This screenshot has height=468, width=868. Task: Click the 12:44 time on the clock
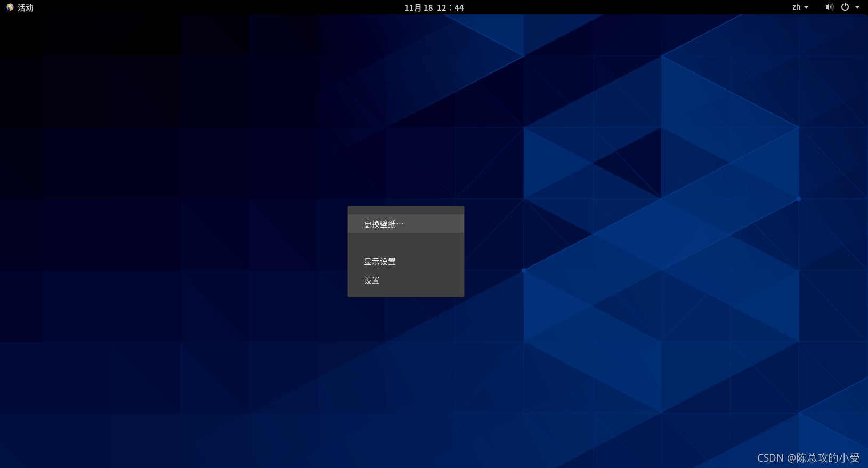tap(450, 7)
